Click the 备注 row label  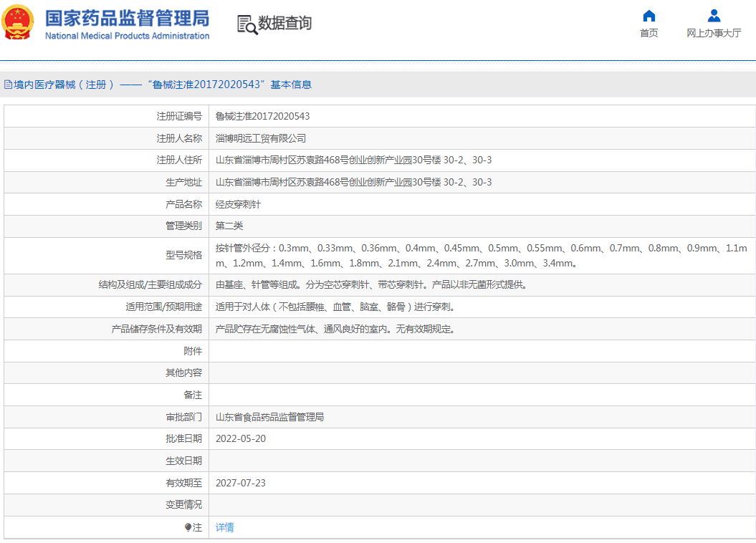pos(193,395)
